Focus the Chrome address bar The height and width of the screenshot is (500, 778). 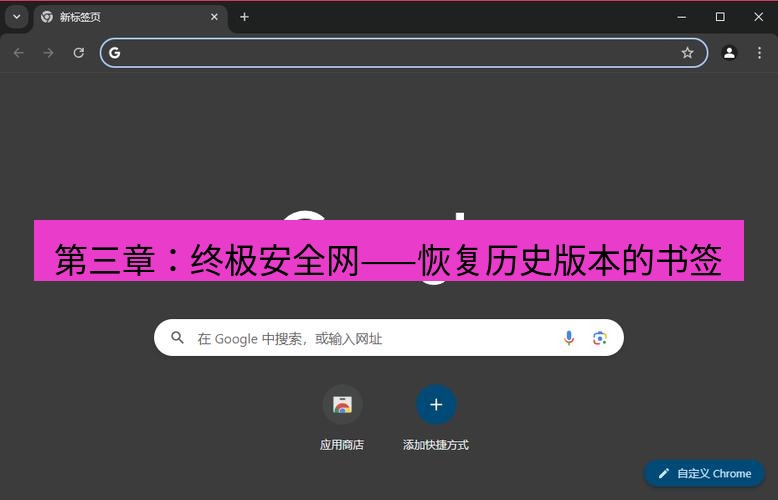(x=403, y=53)
